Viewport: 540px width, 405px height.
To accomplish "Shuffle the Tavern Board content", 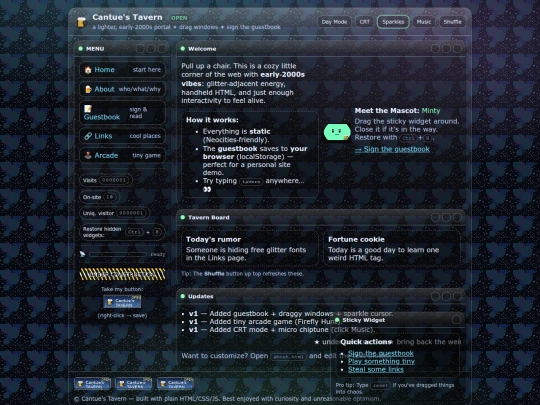I will (452, 22).
